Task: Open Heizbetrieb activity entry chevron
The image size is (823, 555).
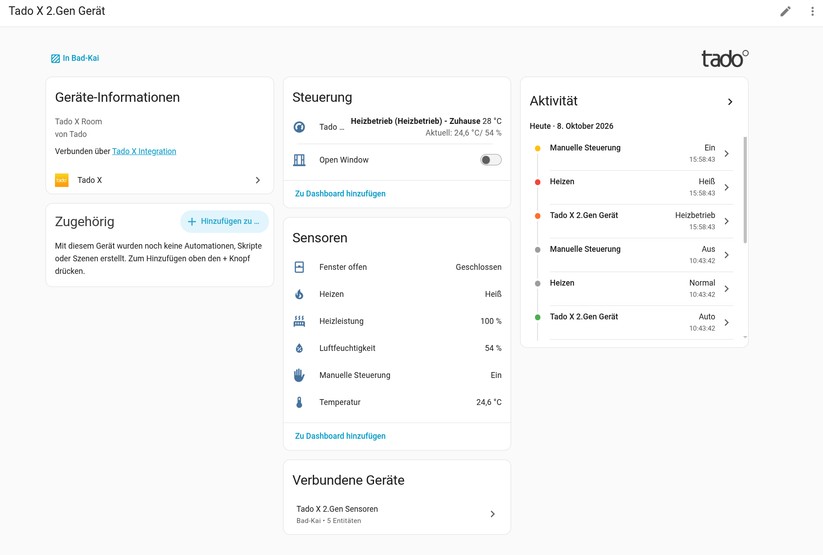Action: tap(726, 221)
